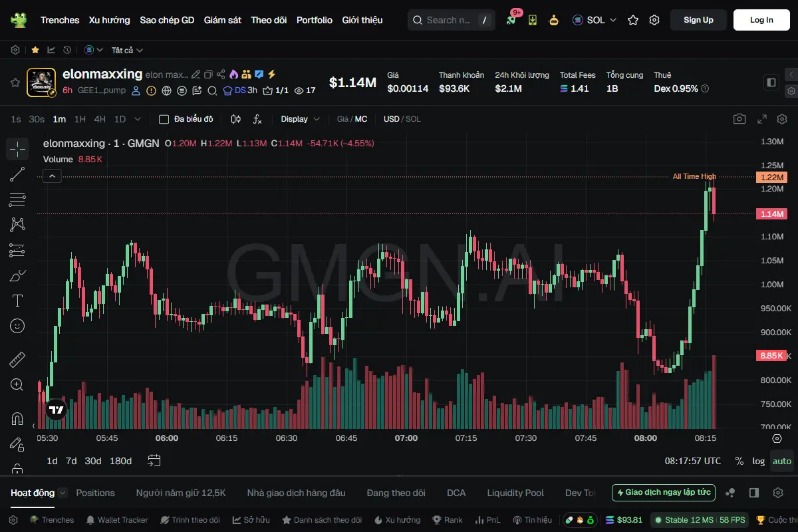
Task: Open the Fibonacci retracement tool
Action: [17, 199]
